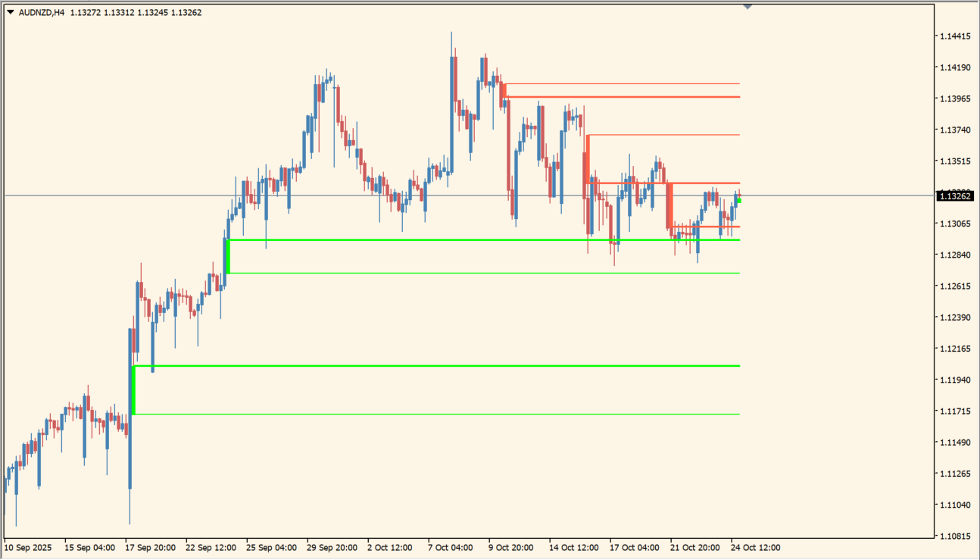The width and height of the screenshot is (980, 560).
Task: Click the AUDNZD,H4 symbol title text
Action: click(x=42, y=12)
